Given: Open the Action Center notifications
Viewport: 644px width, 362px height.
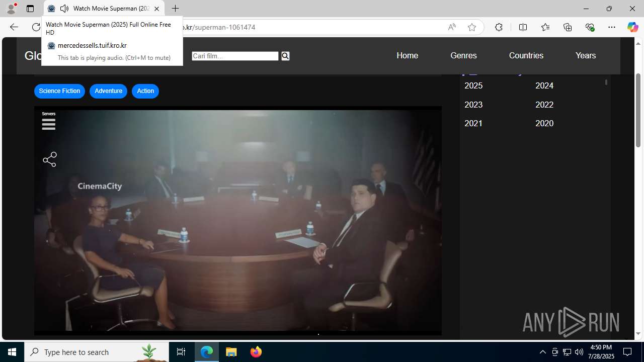Looking at the screenshot, I should (627, 352).
